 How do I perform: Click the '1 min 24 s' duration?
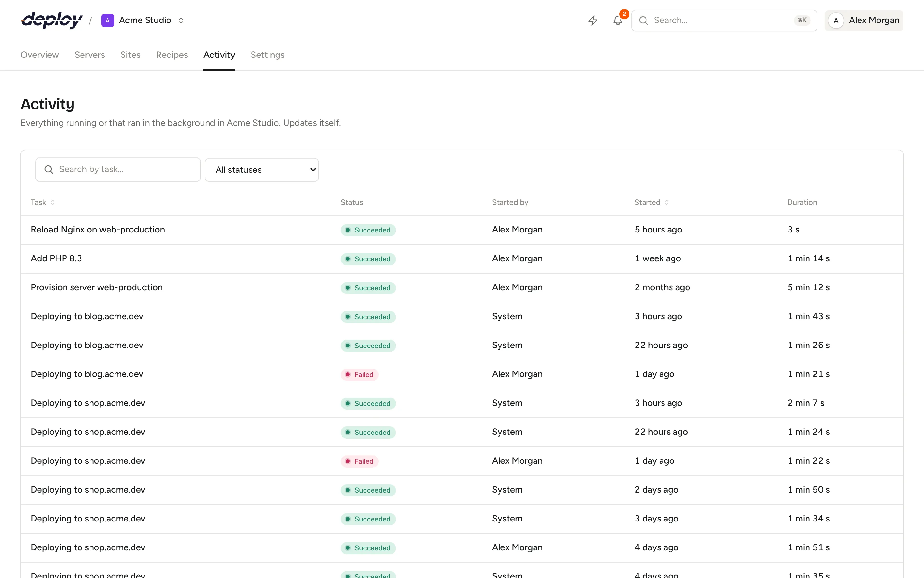(809, 432)
